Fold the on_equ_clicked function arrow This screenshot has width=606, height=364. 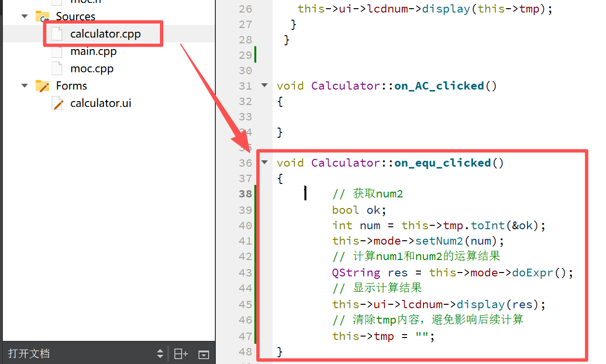tap(264, 162)
